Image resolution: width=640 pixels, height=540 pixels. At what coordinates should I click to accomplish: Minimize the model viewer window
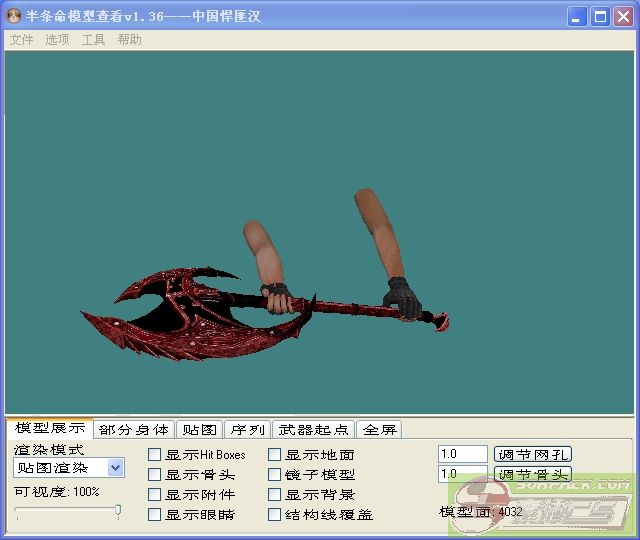pyautogui.click(x=577, y=16)
